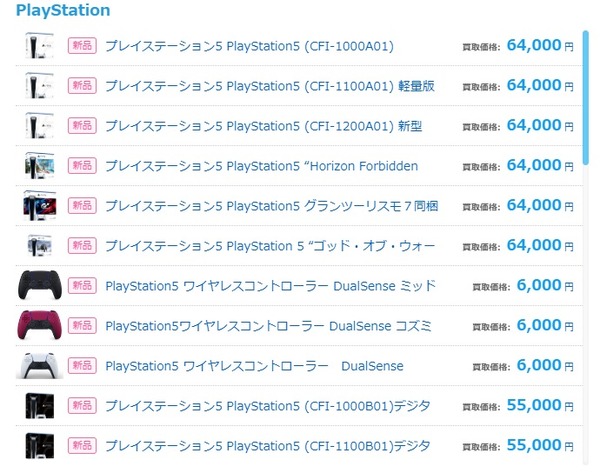The width and height of the screenshot is (600, 473).
Task: Click the 新品 badge on white DualSense row
Action: coord(82,365)
